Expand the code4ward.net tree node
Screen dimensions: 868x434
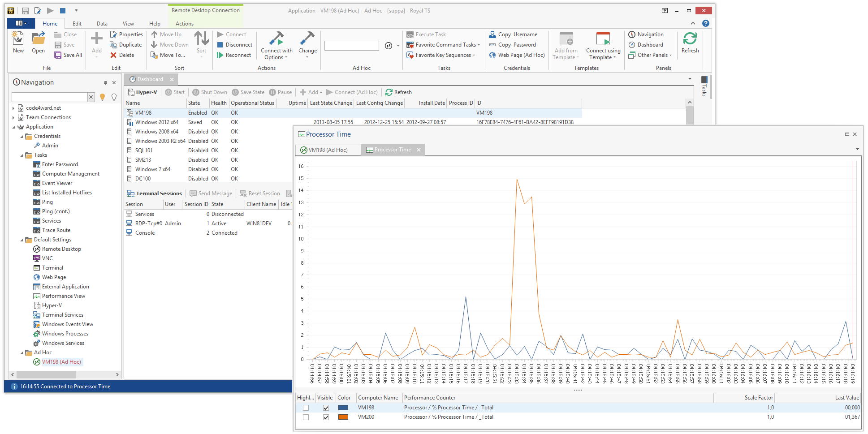tap(13, 108)
